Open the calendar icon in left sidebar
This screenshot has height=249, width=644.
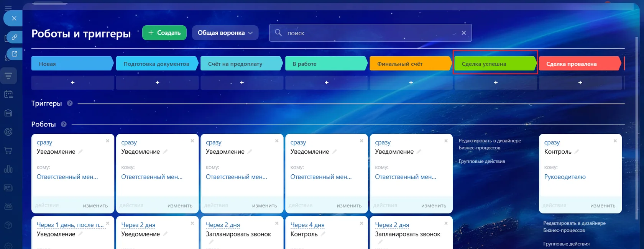(x=8, y=94)
